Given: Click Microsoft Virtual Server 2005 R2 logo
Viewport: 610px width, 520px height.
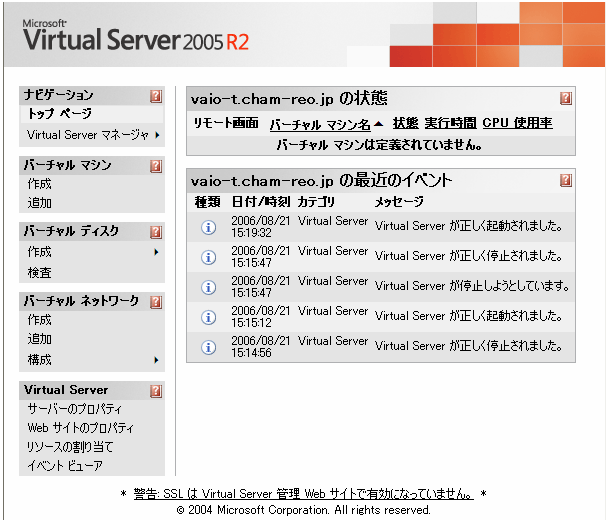Looking at the screenshot, I should [135, 36].
